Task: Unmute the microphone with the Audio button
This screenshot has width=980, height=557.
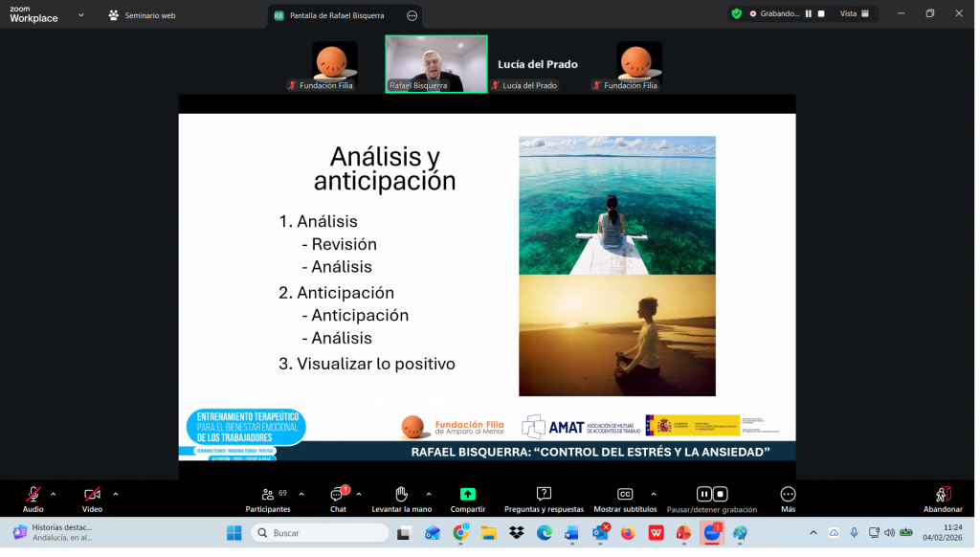Action: pyautogui.click(x=33, y=495)
